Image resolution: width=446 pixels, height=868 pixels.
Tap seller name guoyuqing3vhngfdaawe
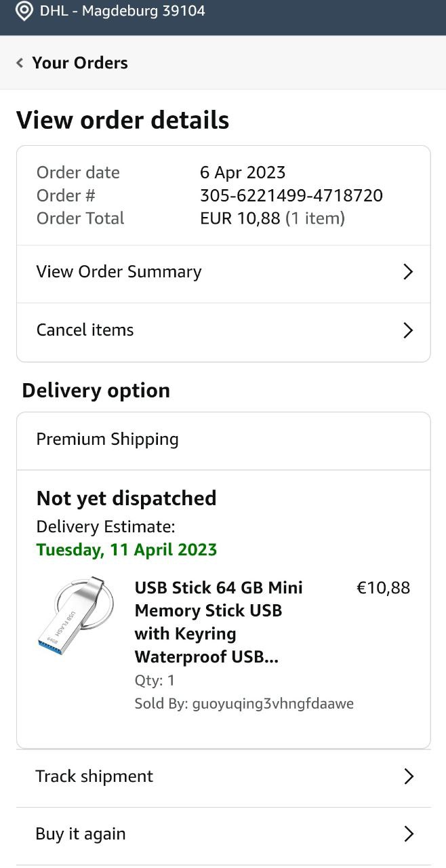272,704
